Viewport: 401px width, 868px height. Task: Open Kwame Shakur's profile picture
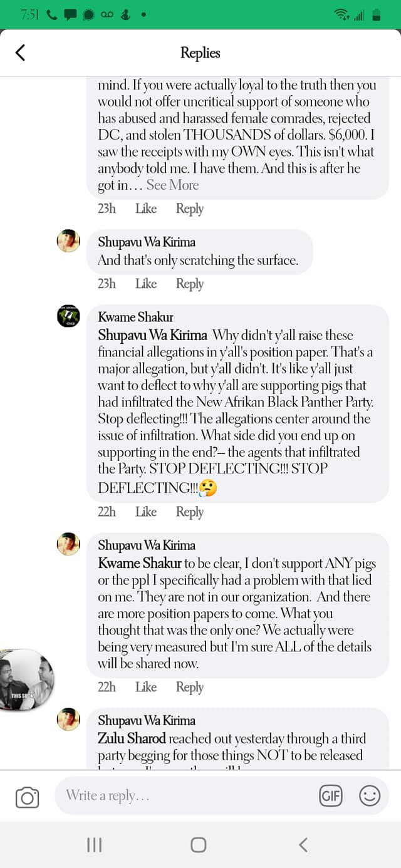68,316
